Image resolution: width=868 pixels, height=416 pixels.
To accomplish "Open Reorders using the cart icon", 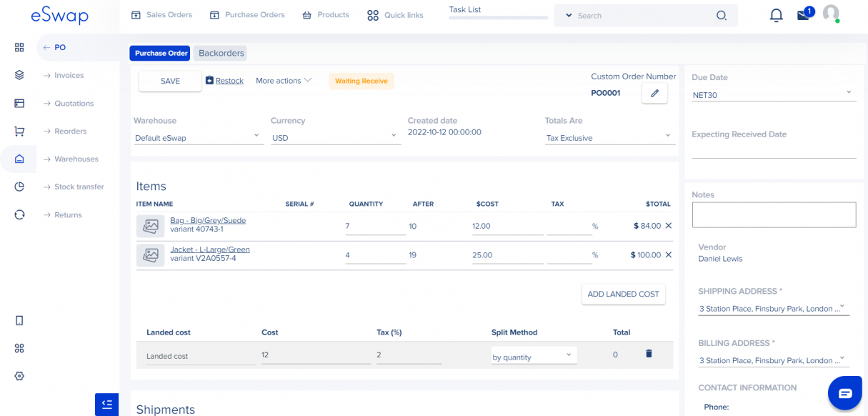I will (19, 131).
